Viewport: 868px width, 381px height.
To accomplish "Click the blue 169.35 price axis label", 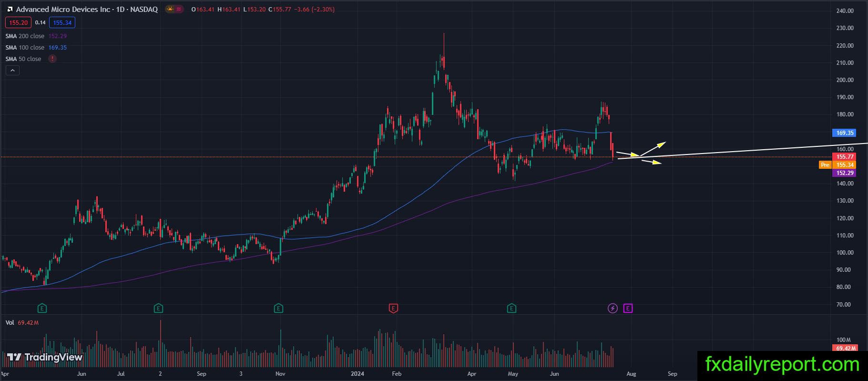I will pos(845,133).
